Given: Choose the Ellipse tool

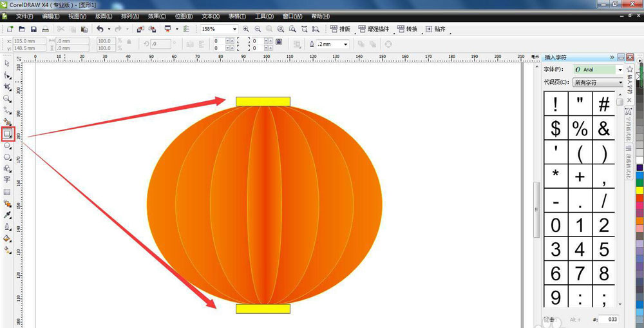Looking at the screenshot, I should tap(7, 146).
